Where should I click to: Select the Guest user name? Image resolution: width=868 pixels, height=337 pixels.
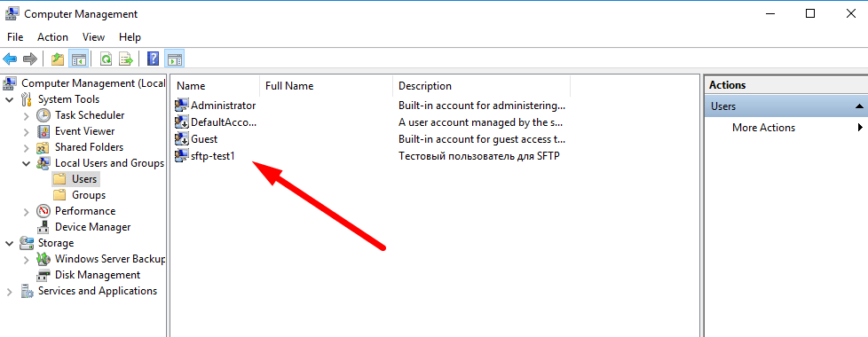point(204,139)
